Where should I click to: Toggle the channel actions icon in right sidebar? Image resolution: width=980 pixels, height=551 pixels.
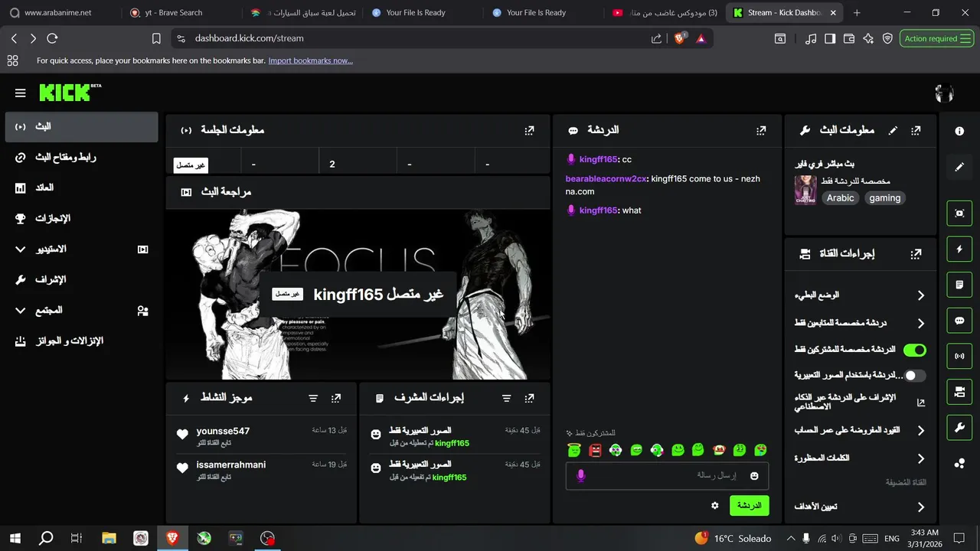point(959,392)
